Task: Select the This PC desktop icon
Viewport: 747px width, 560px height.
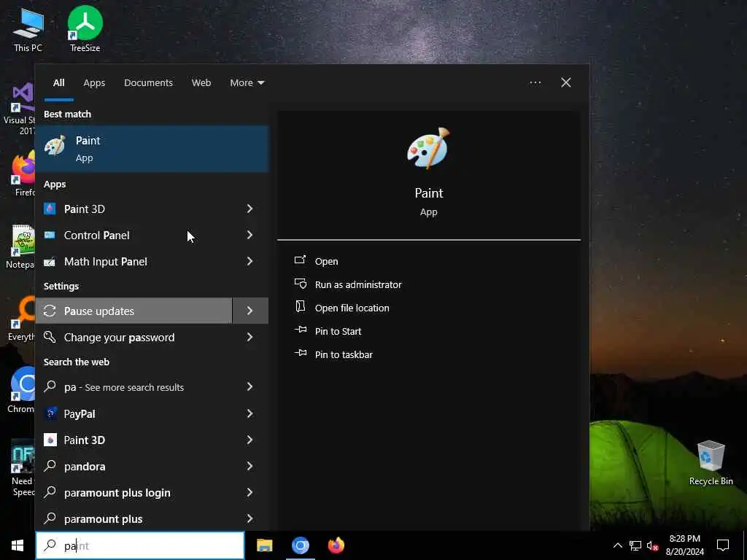Action: pyautogui.click(x=28, y=28)
